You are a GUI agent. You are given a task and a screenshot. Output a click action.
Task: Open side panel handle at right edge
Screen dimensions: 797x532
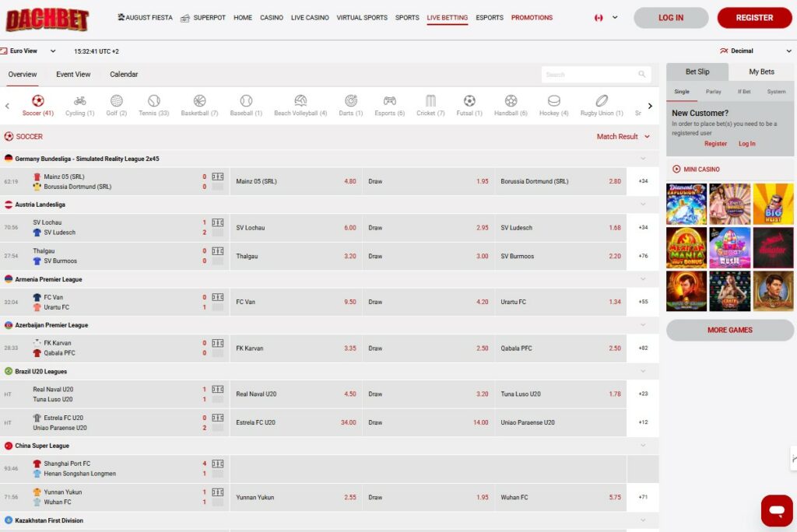tap(793, 458)
